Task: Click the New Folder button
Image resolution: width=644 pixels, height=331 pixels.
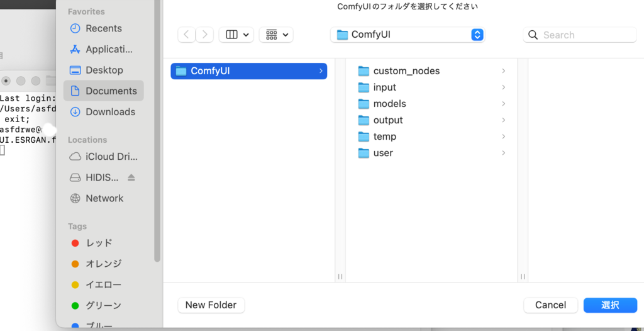Action: point(211,305)
